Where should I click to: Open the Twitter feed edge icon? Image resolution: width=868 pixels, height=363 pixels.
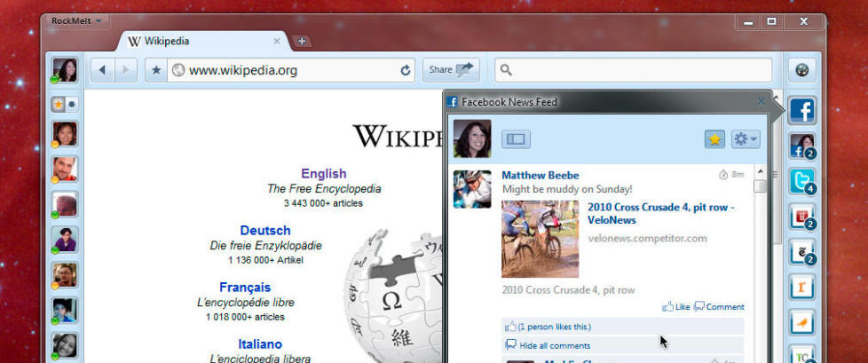point(801,181)
